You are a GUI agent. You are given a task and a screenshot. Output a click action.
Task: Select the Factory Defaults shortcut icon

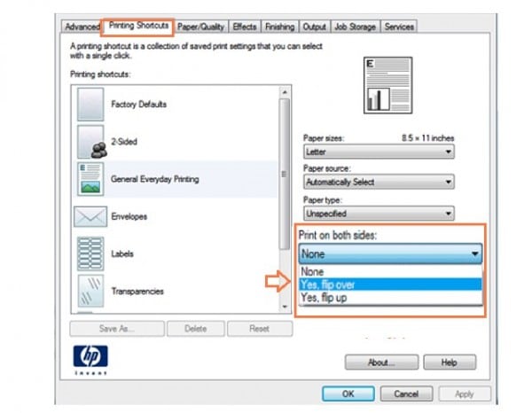tap(90, 104)
